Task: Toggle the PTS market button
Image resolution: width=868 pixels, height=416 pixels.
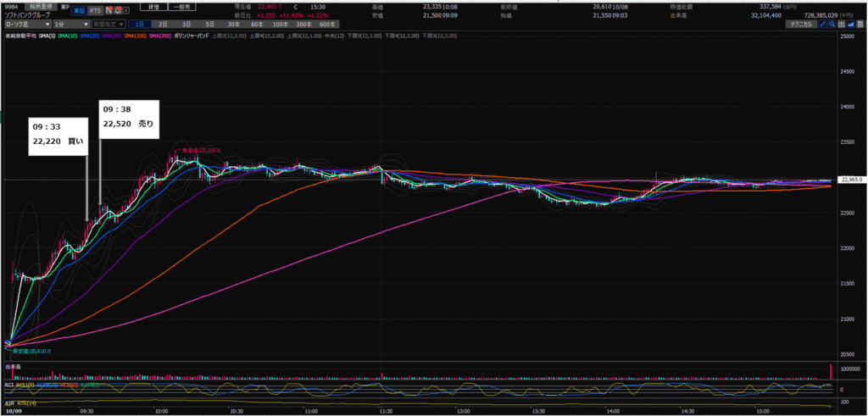Action: [97, 10]
